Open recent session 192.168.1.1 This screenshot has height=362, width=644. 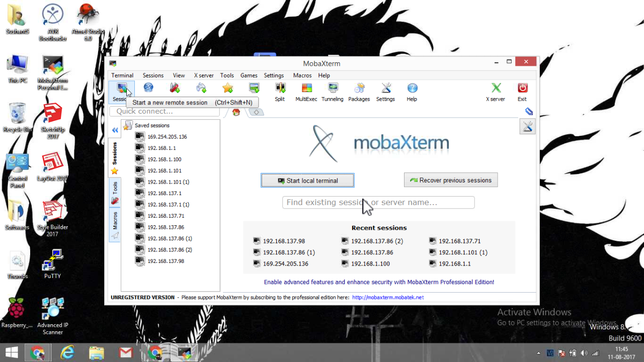pos(450,264)
